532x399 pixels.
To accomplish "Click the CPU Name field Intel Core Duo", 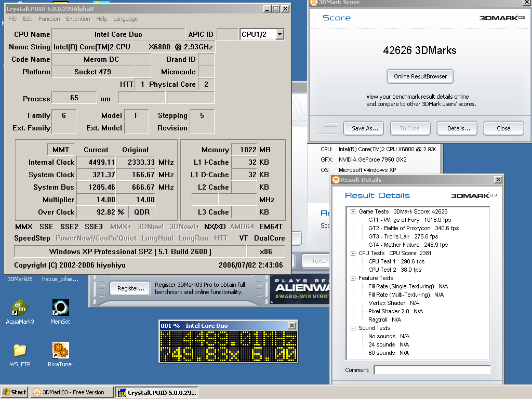I will pos(118,34).
